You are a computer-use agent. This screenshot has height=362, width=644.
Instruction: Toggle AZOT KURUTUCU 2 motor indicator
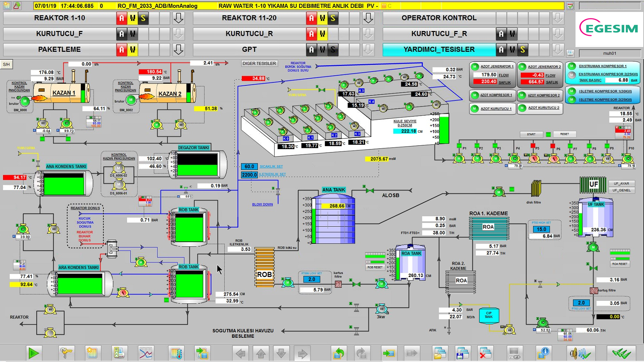pyautogui.click(x=522, y=108)
